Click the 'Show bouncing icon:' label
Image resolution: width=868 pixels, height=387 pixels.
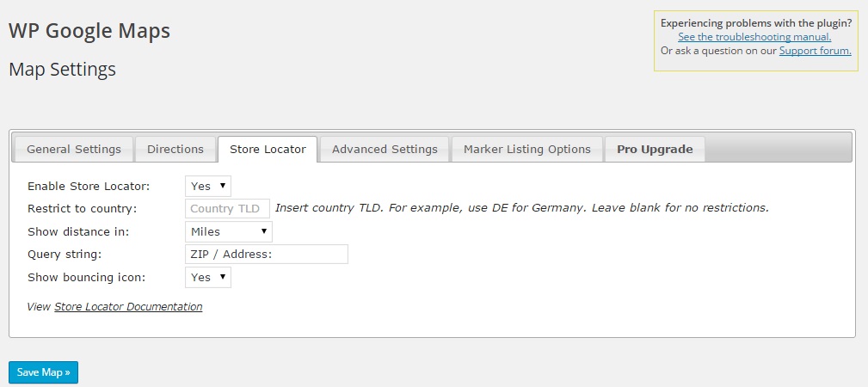[86, 277]
